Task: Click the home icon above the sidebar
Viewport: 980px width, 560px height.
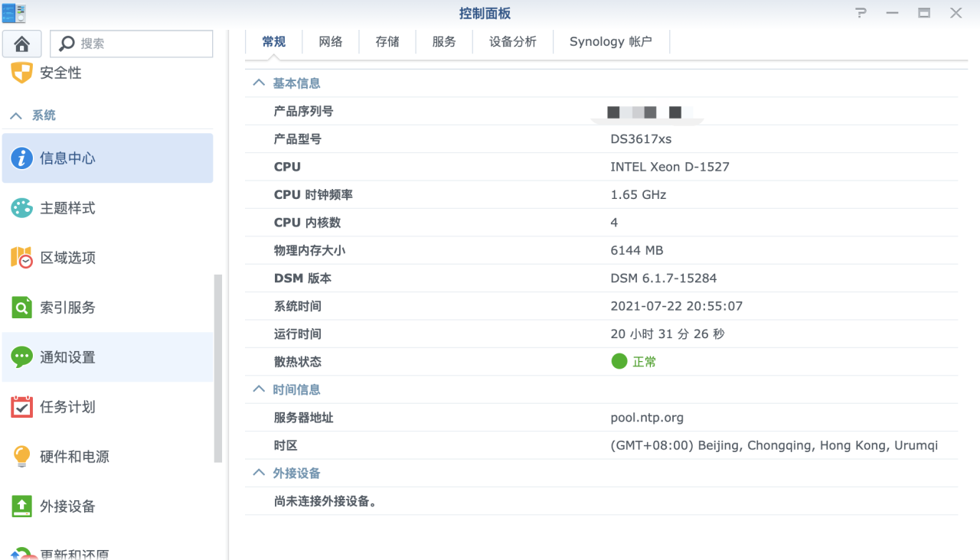Action: click(21, 44)
